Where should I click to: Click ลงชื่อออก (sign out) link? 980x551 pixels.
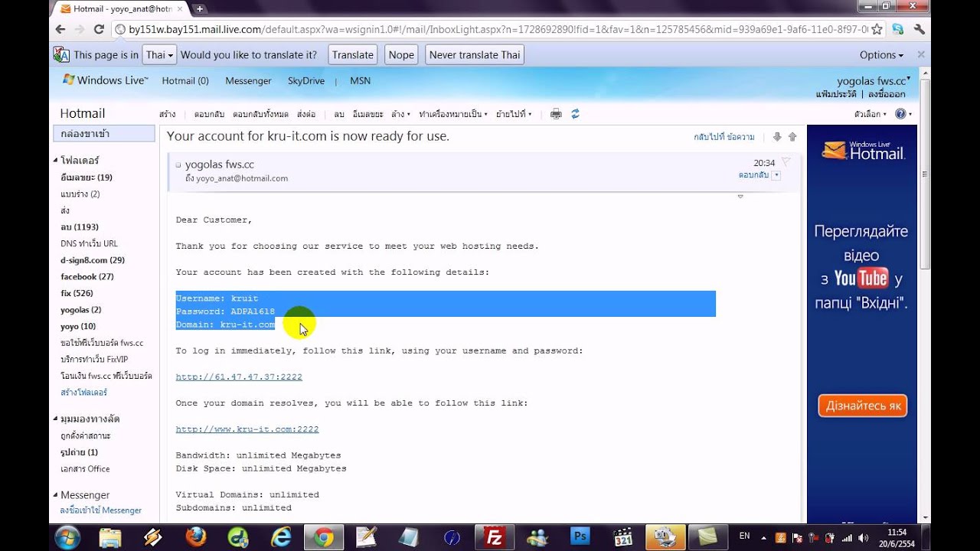(887, 94)
